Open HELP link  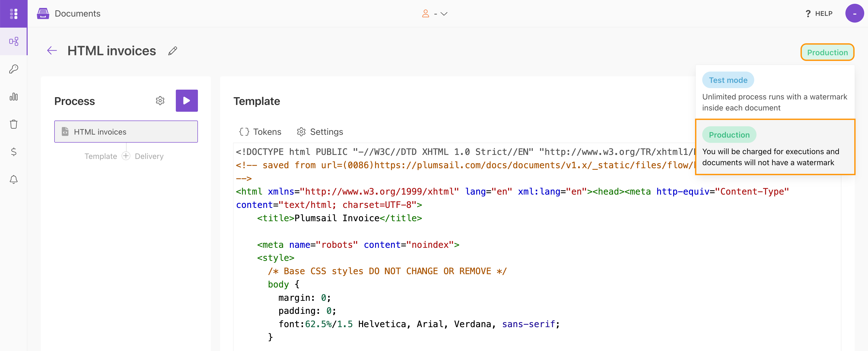coord(819,14)
